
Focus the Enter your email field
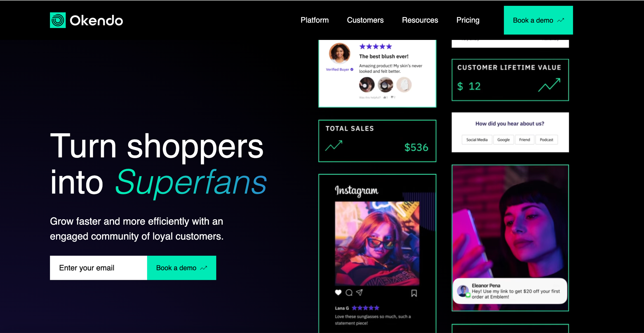[x=99, y=268]
